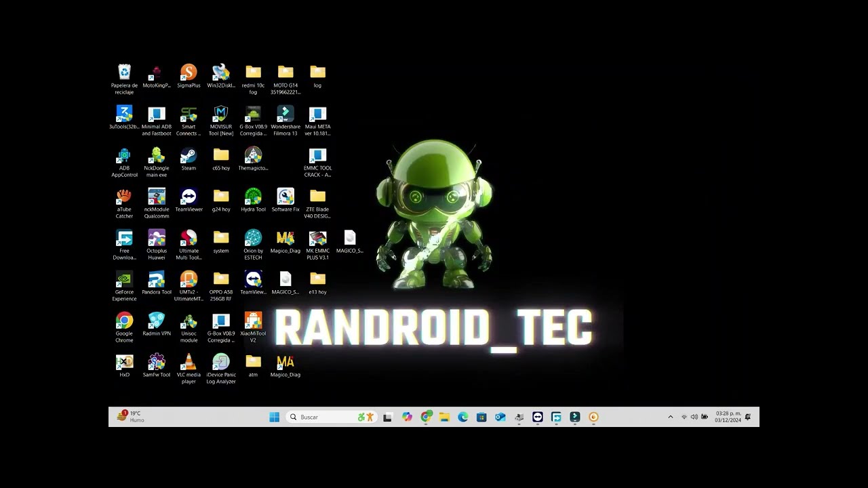The width and height of the screenshot is (868, 488).
Task: Launch GeForce Experience
Action: 124,286
